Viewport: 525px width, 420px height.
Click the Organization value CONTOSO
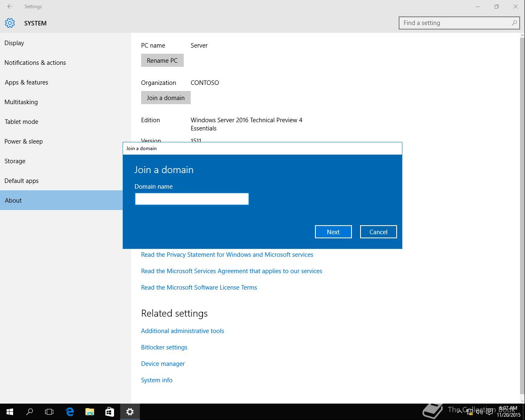coord(205,83)
